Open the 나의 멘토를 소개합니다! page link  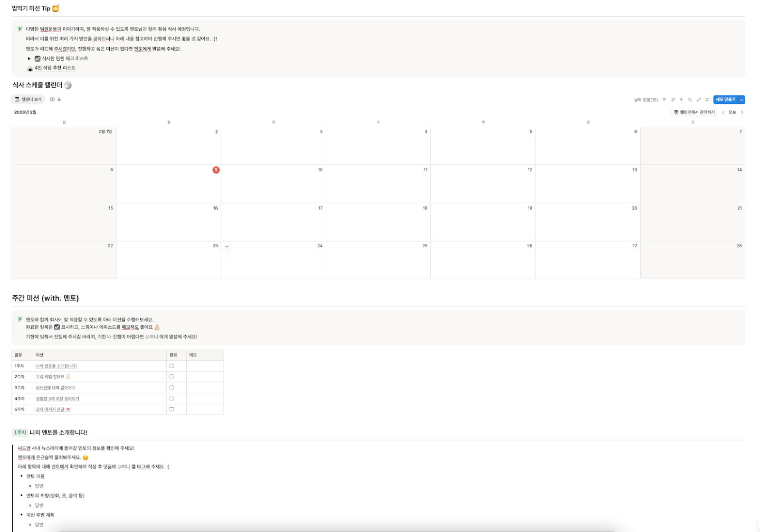57,365
